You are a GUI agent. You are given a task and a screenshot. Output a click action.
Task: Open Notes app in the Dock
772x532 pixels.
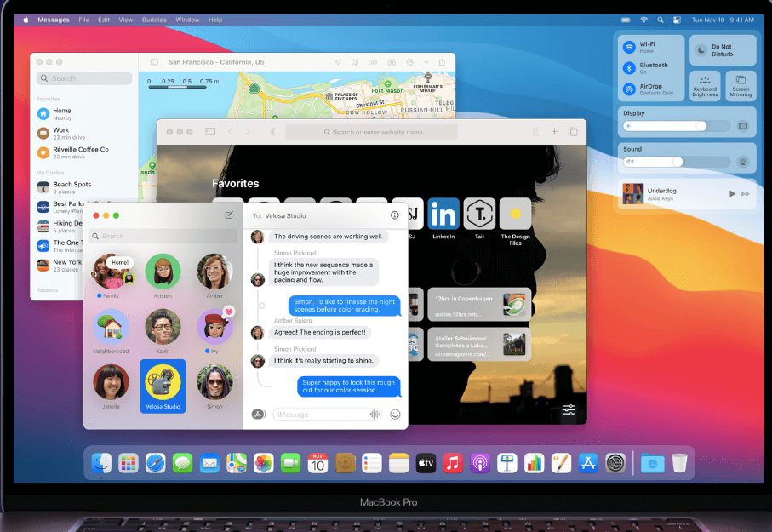pos(399,463)
